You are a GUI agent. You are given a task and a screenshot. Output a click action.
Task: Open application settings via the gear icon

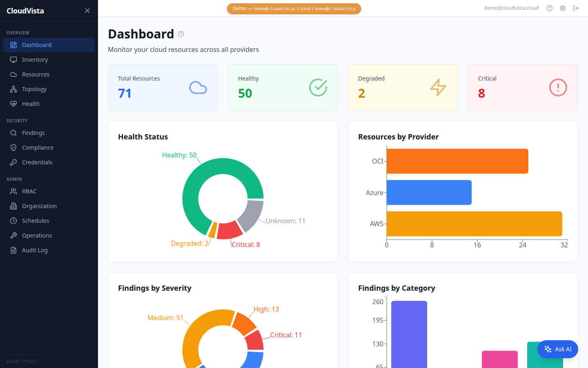(x=563, y=8)
